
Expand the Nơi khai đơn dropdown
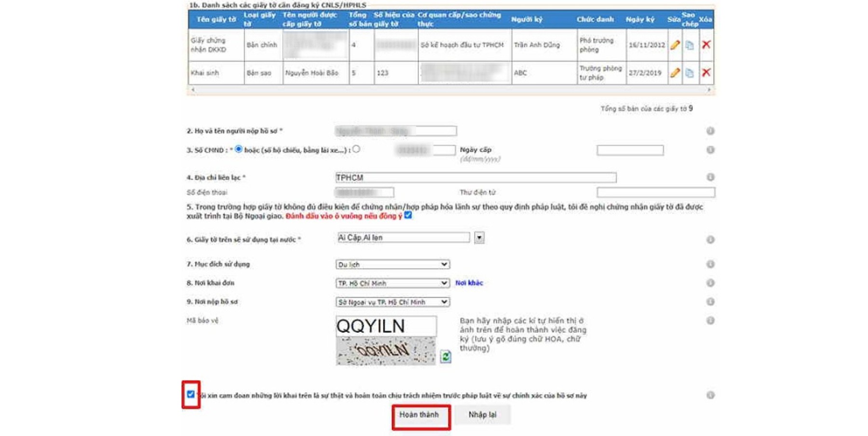point(393,283)
